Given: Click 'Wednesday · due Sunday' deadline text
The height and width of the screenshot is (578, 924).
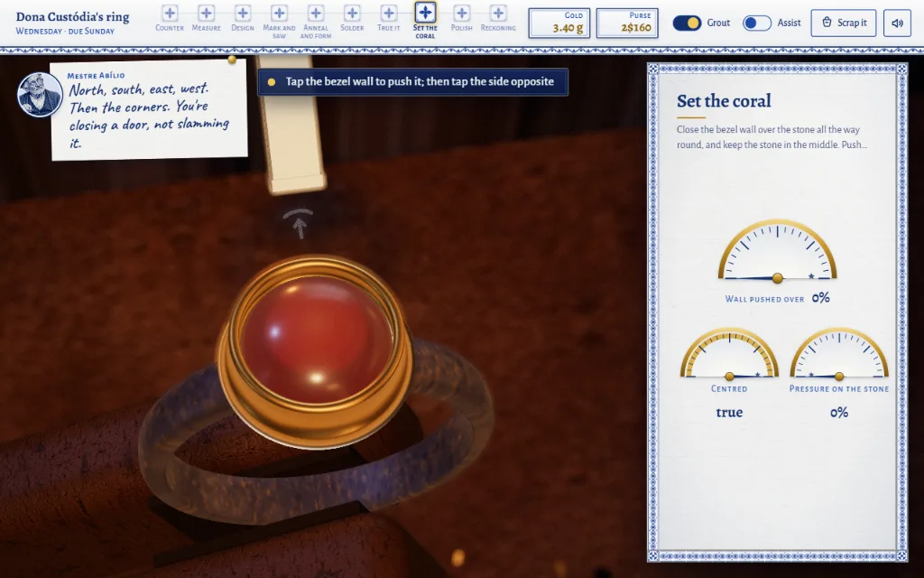Looking at the screenshot, I should tap(65, 32).
